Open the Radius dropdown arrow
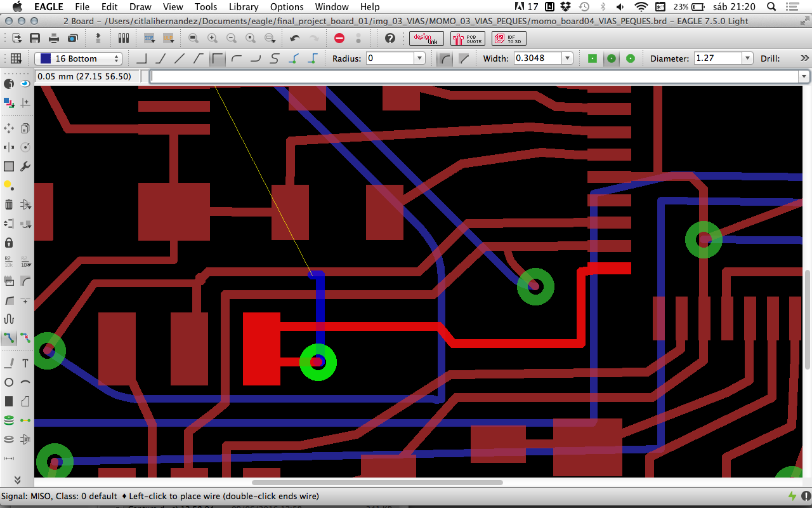This screenshot has width=812, height=508. point(419,58)
